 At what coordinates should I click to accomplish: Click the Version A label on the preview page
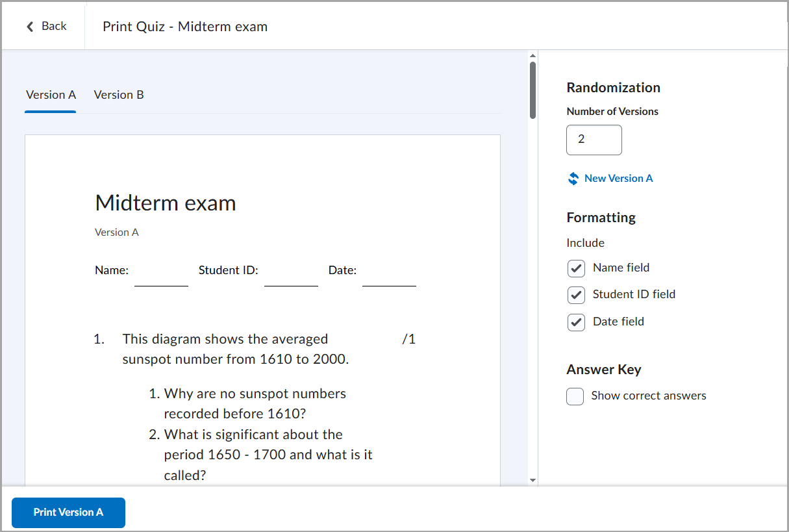pos(117,232)
